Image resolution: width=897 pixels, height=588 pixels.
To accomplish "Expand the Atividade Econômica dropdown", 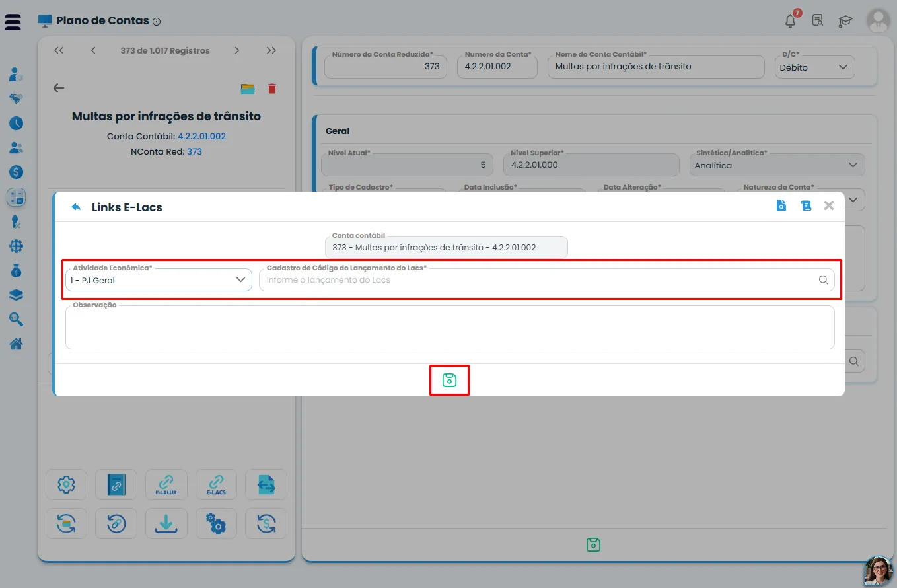I will coord(159,280).
